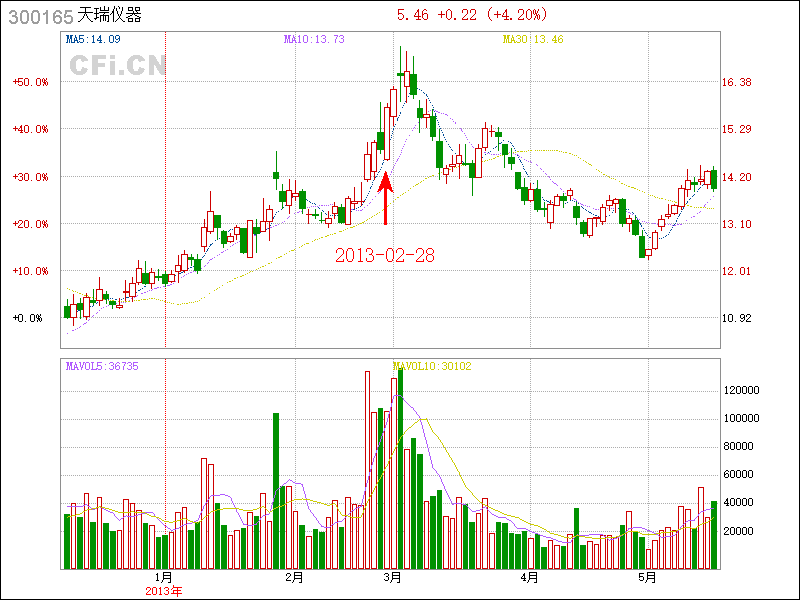Click the MAVOL10:30102 volume label
This screenshot has width=800, height=600.
point(432,366)
